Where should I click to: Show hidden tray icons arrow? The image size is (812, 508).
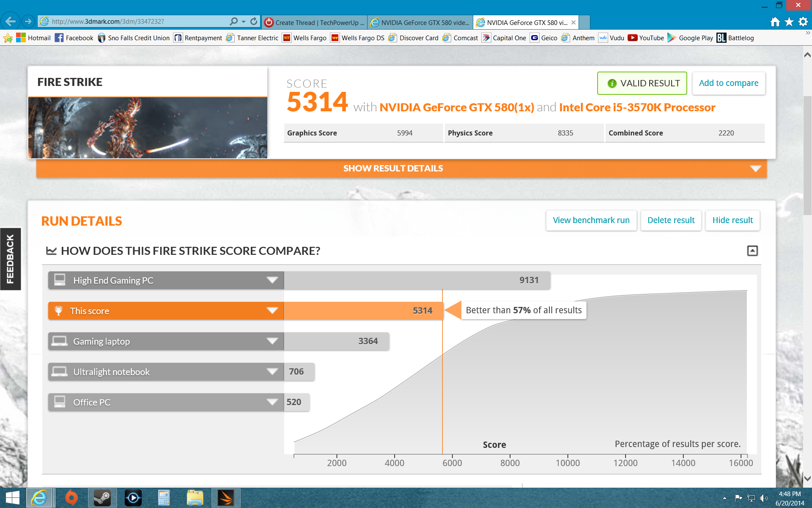[x=724, y=498]
